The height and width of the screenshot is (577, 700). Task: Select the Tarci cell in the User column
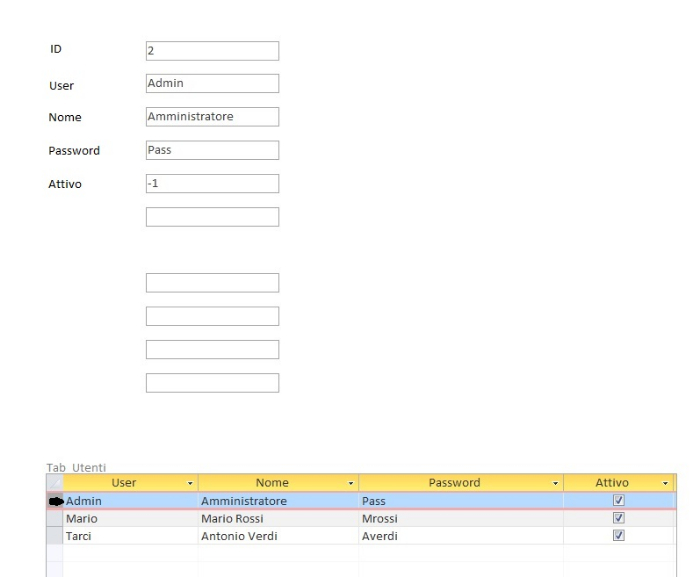point(130,536)
